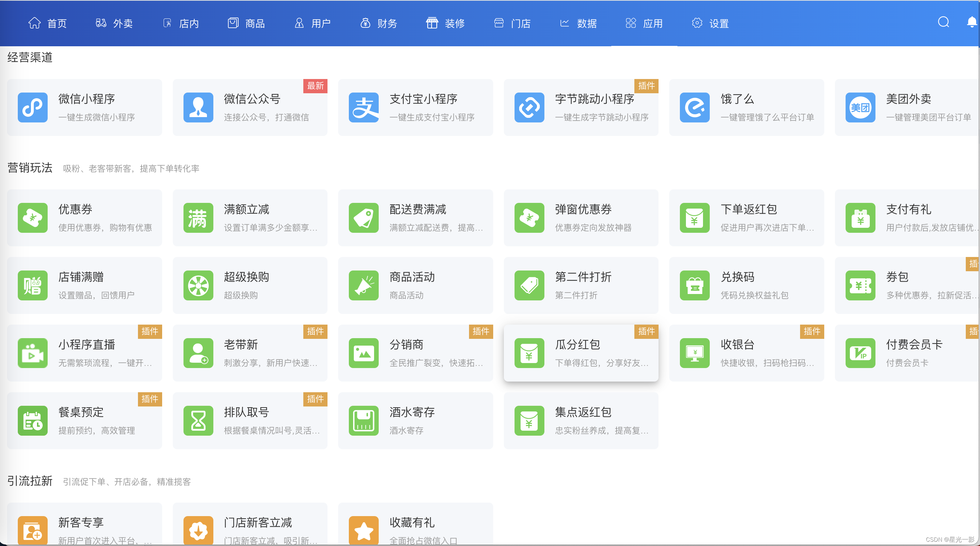Click the 付费会员卡 VIP icon
Image resolution: width=980 pixels, height=546 pixels.
click(860, 353)
